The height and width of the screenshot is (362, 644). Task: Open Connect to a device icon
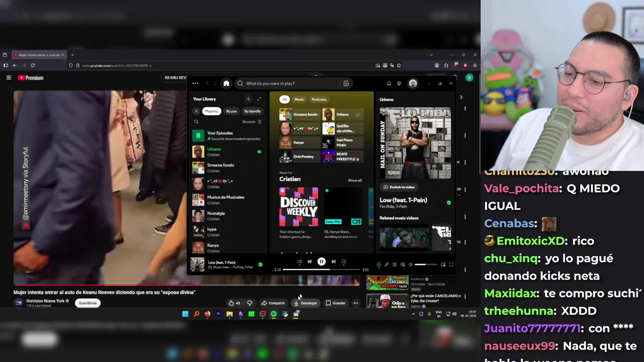point(403,264)
